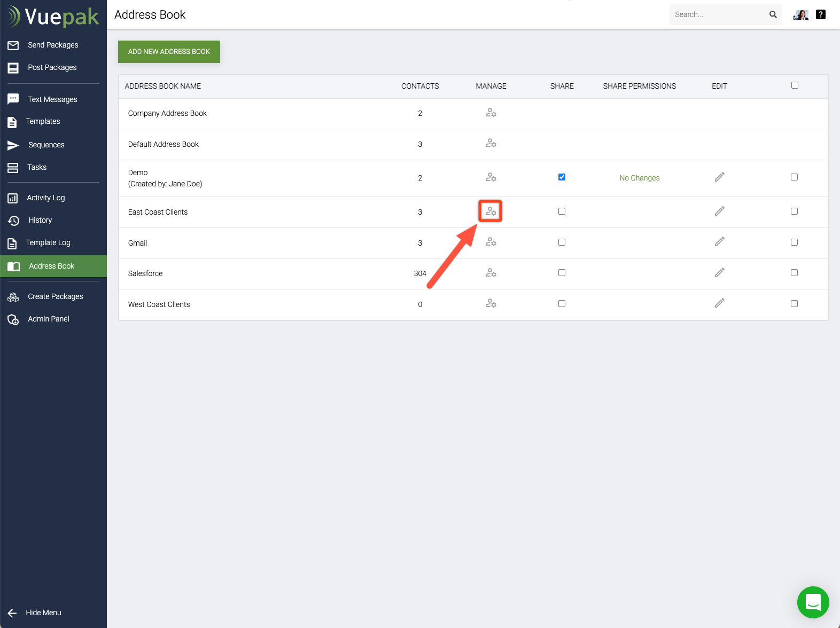
Task: Open Send Packages in the sidebar
Action: pos(53,45)
